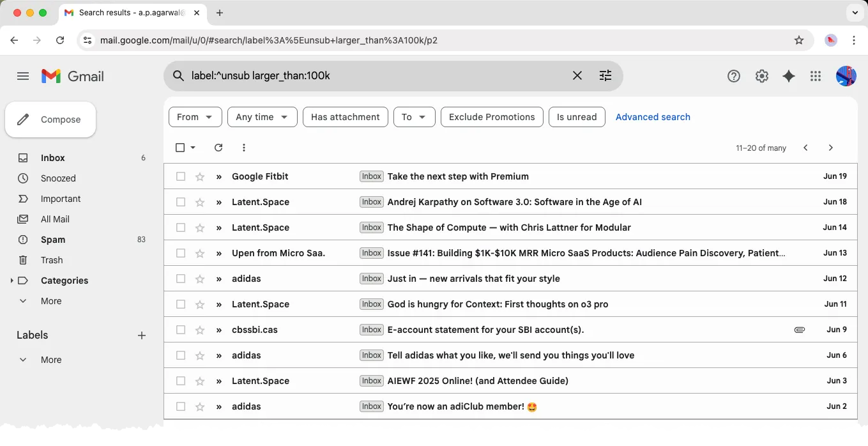Open the main Gmail hamburger menu

pos(23,75)
